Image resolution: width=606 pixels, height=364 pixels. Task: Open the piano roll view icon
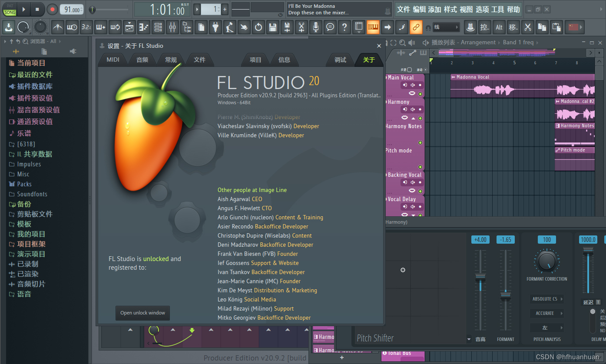144,27
